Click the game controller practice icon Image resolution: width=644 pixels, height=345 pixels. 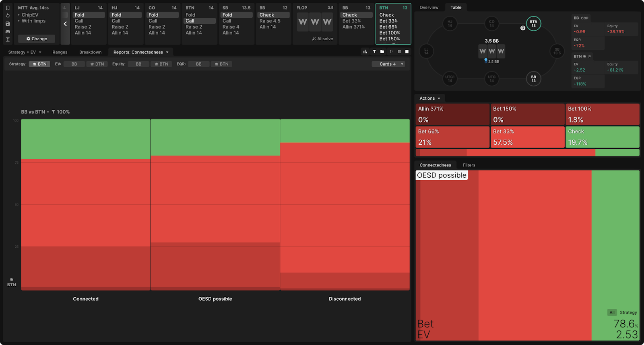click(8, 31)
